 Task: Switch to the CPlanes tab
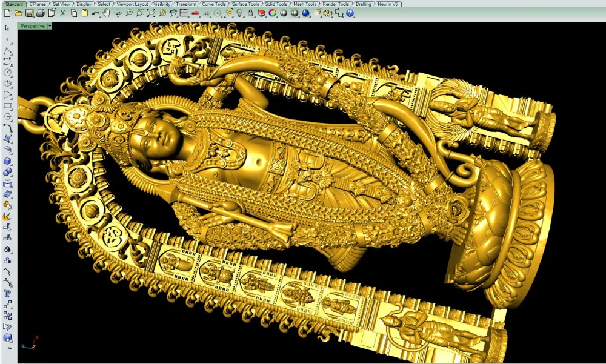coord(38,4)
